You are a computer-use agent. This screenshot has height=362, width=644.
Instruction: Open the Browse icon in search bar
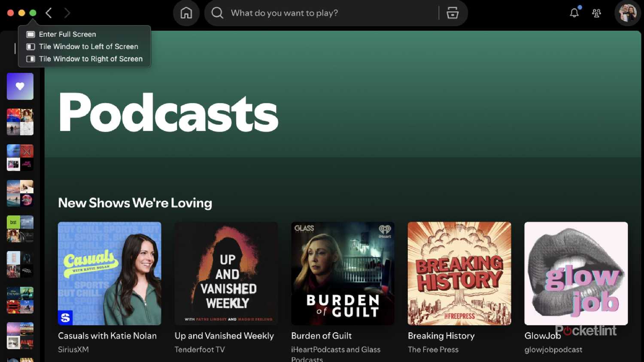coord(452,13)
